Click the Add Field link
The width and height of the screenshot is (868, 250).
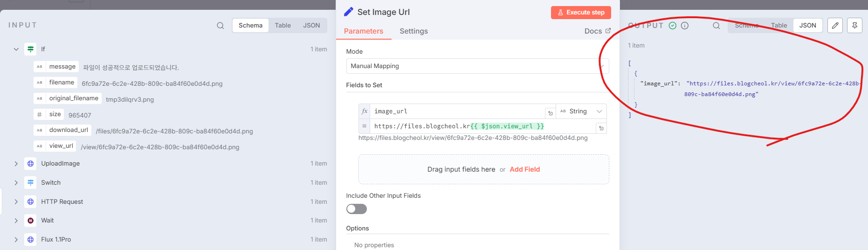(x=525, y=169)
